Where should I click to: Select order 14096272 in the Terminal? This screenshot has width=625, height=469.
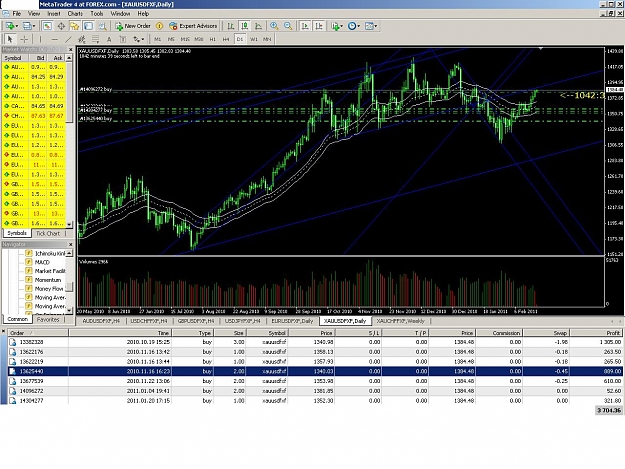pyautogui.click(x=313, y=391)
